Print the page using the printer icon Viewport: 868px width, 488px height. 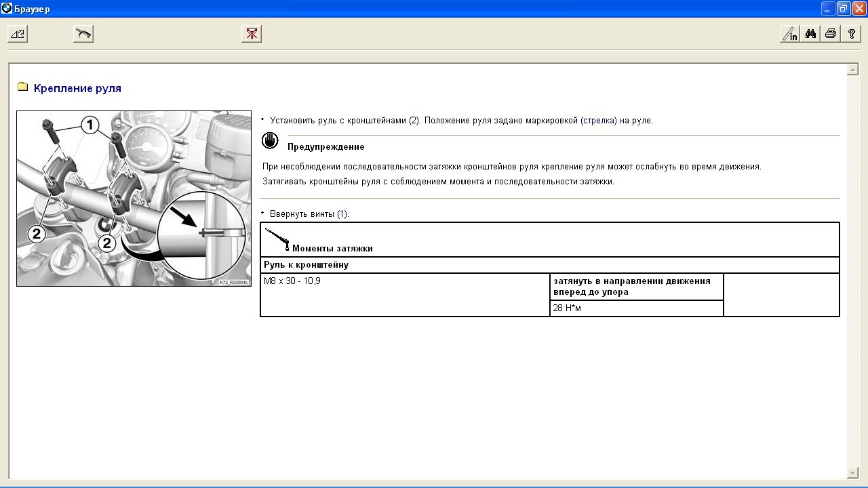[x=831, y=34]
